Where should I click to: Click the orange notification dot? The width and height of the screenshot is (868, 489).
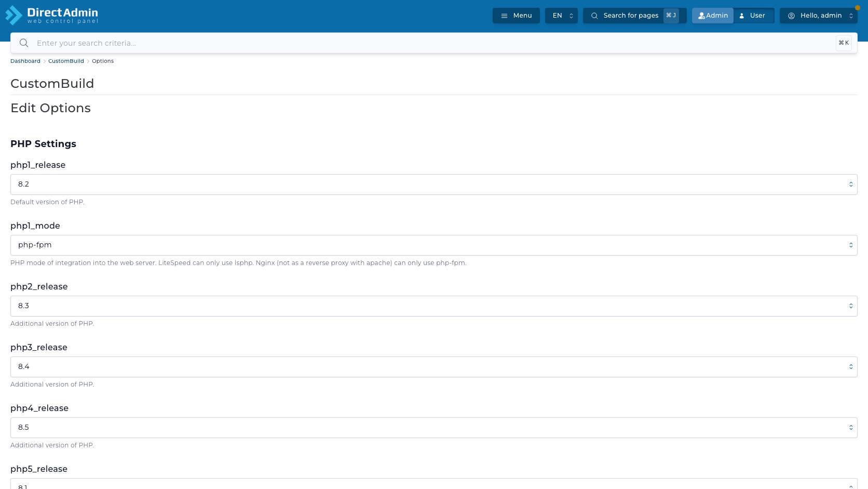pyautogui.click(x=858, y=8)
